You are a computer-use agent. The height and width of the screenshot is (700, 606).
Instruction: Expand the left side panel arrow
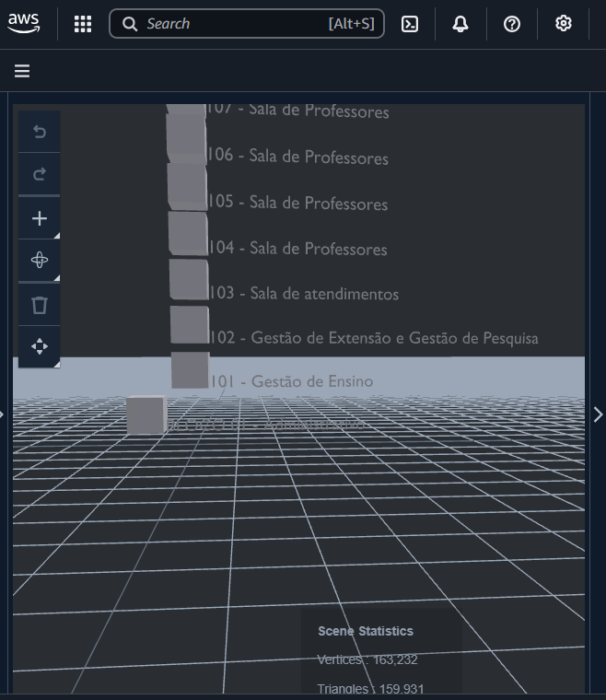[x=3, y=414]
